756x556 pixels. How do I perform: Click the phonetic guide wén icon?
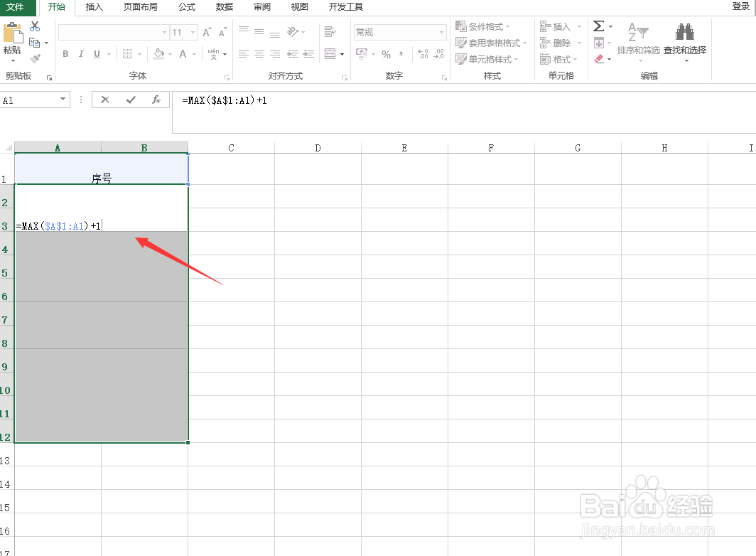click(213, 53)
